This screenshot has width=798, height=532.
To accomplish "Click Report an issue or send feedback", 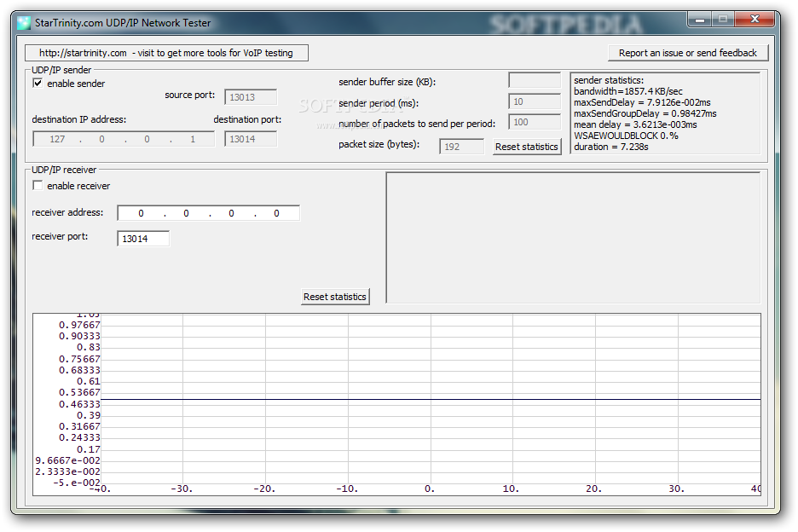I will 687,53.
